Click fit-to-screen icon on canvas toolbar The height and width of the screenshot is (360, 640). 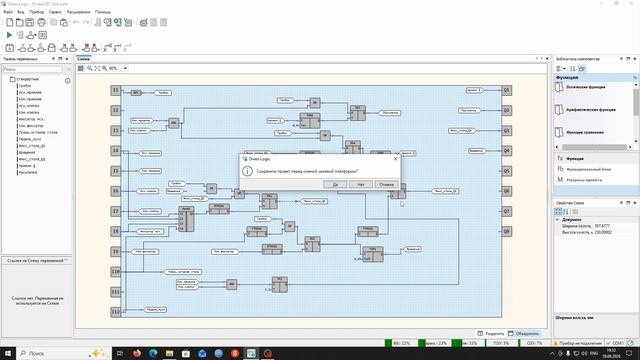tap(97, 68)
